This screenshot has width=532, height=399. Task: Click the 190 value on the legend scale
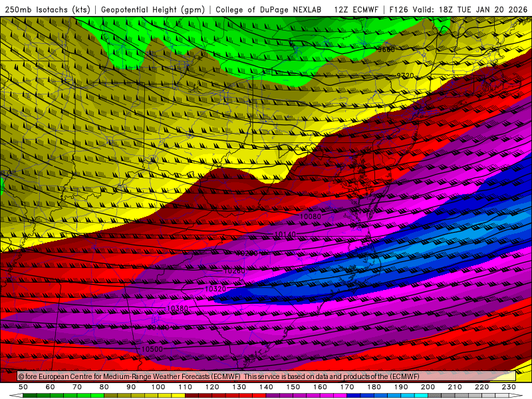tap(401, 387)
